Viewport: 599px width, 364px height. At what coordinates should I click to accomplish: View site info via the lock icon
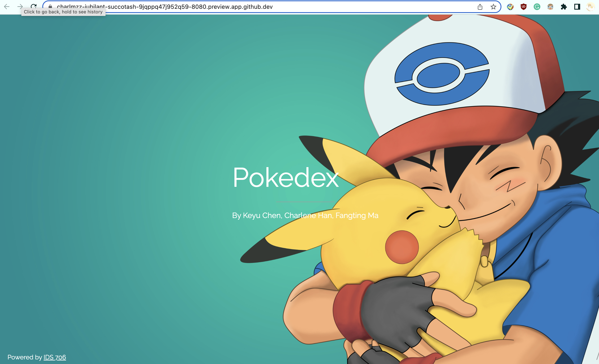50,6
